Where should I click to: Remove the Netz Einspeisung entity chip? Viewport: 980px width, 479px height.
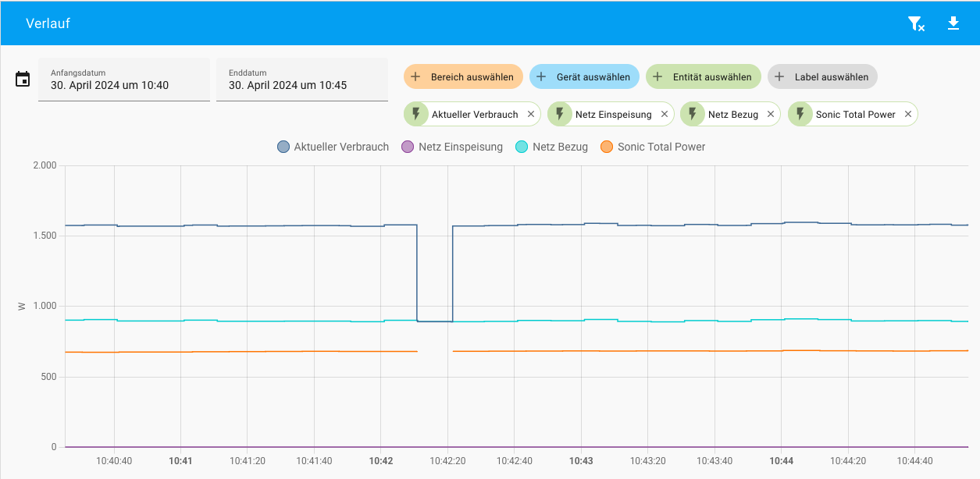coord(665,114)
